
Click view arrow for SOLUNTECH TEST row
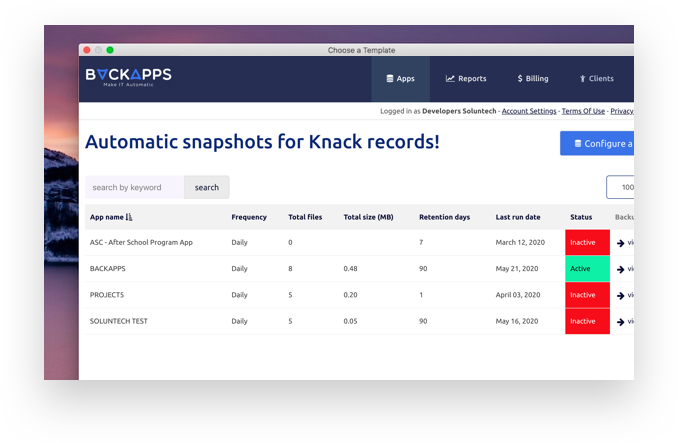click(620, 322)
